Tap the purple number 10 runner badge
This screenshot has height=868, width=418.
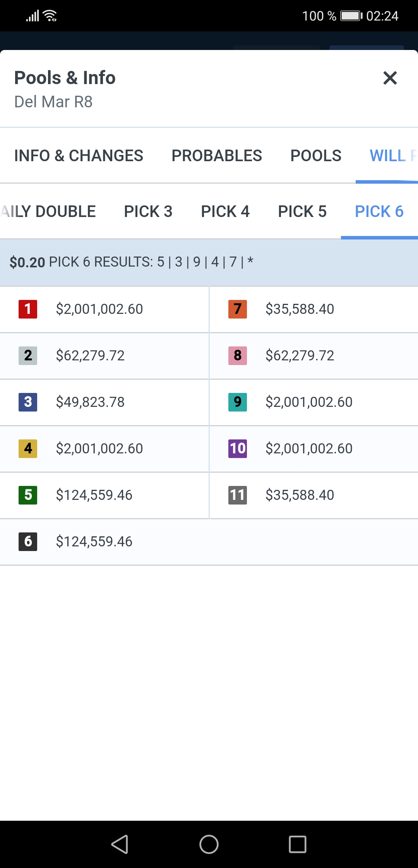pos(238,449)
